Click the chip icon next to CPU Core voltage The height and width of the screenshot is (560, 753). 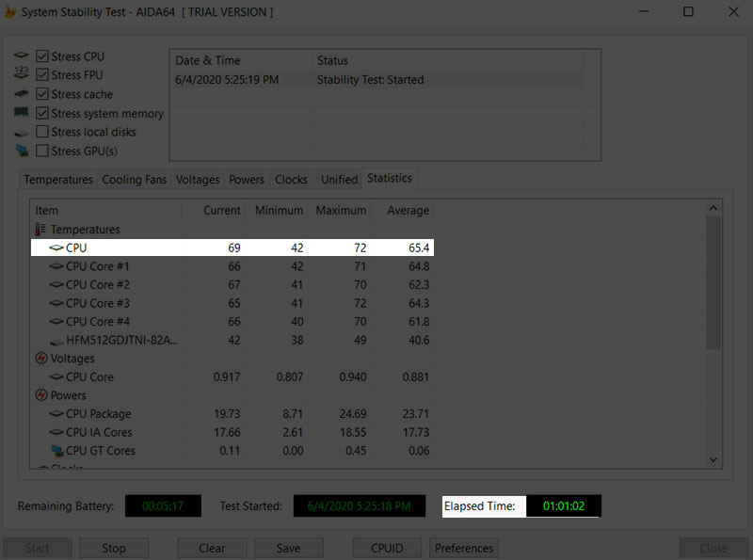(56, 377)
